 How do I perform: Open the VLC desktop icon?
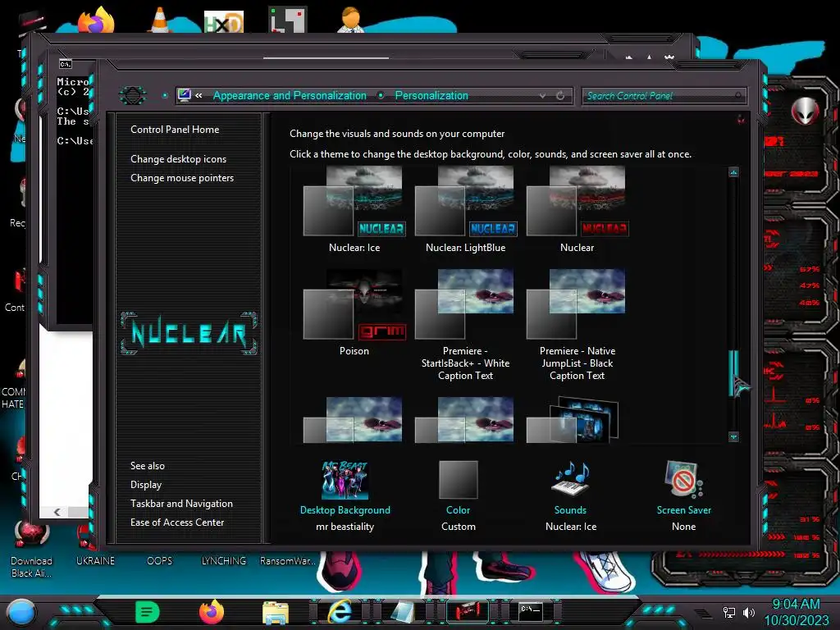click(x=160, y=20)
